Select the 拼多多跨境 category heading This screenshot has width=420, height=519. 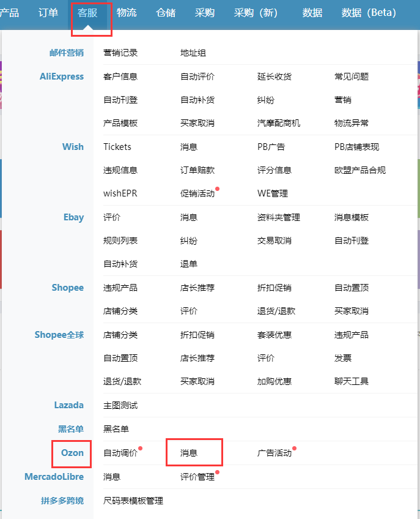click(x=62, y=501)
